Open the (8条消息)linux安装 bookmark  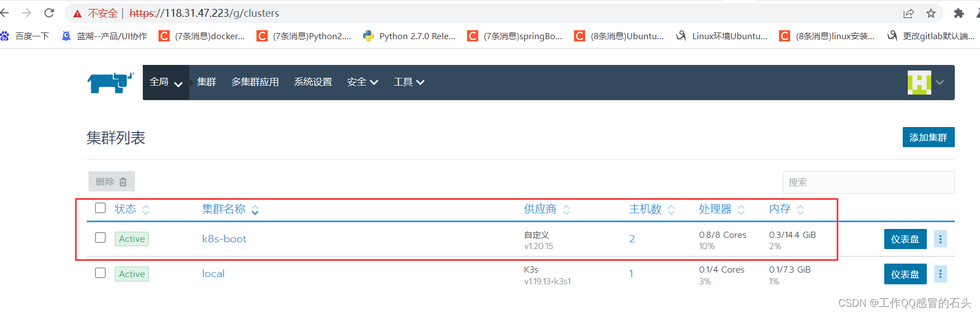tap(827, 36)
